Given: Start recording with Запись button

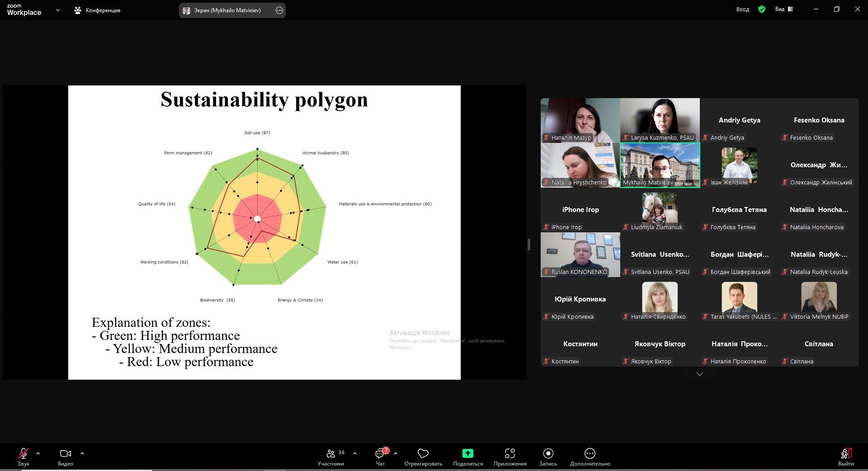Looking at the screenshot, I should click(x=548, y=457).
